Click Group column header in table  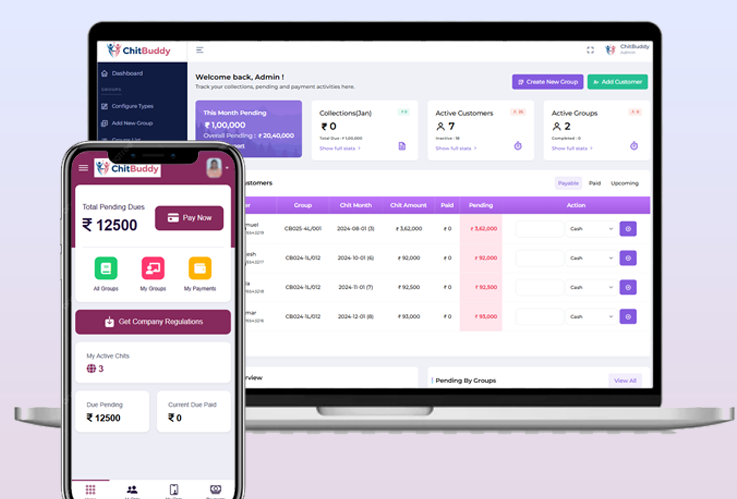coord(303,205)
